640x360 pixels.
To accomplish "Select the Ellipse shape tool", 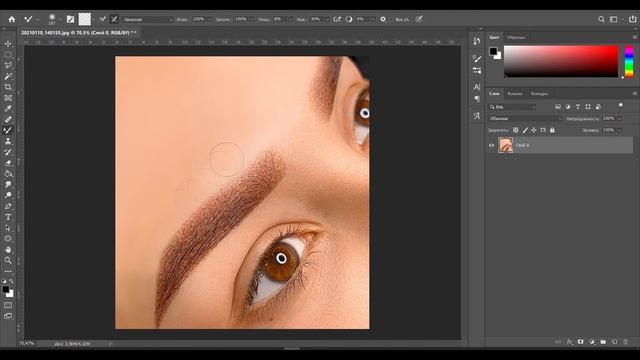I will click(x=8, y=239).
